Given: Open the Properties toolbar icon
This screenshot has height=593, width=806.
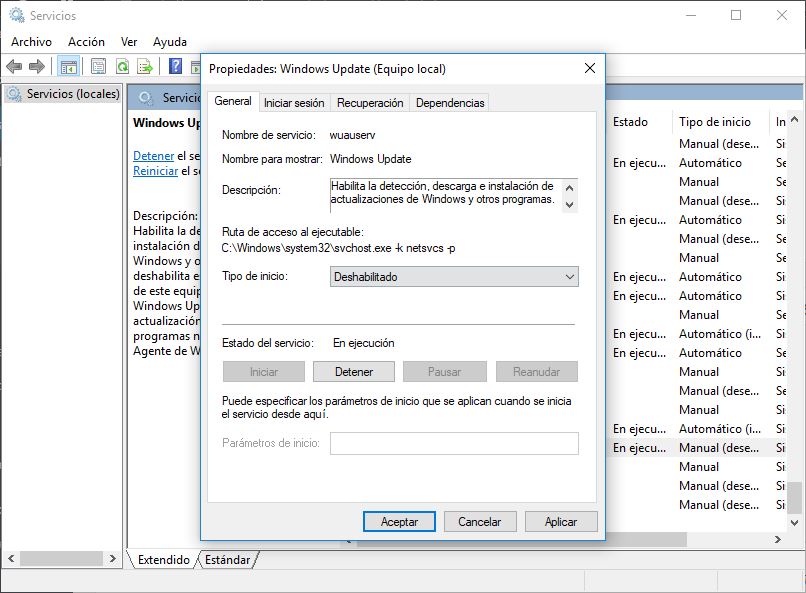Looking at the screenshot, I should coord(98,67).
